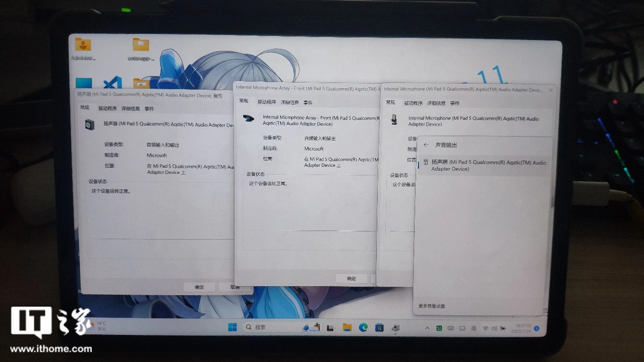
Task: Click the Internal Microphone device icon
Action: tap(394, 119)
